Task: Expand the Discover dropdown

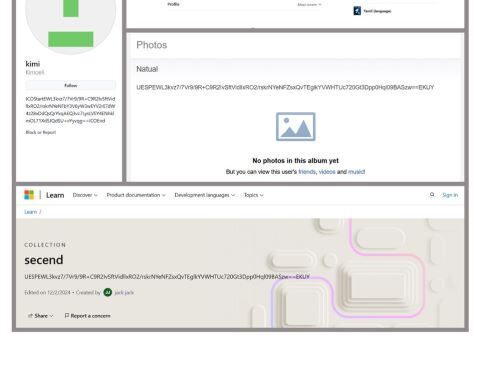Action: [85, 195]
